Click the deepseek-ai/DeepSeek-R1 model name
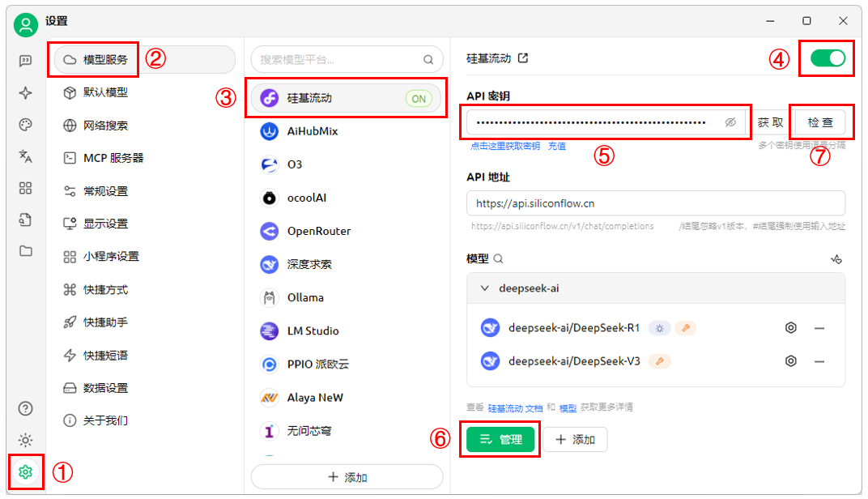Viewport: 868px width, 499px height. point(574,328)
